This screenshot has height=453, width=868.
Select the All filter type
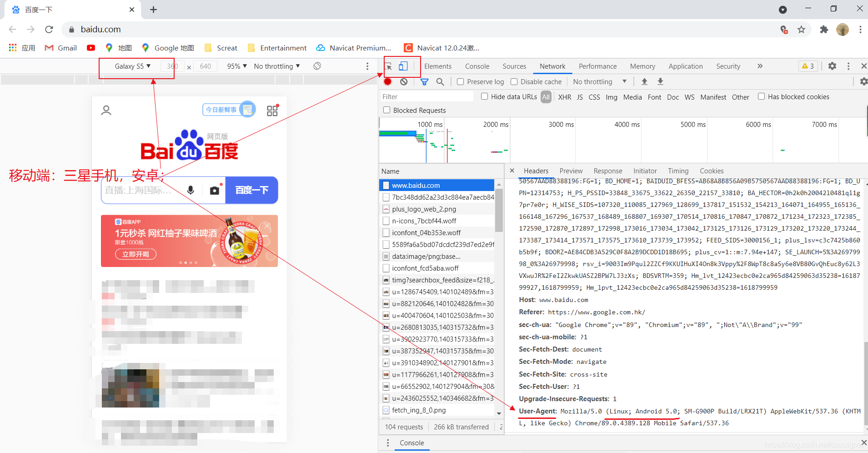546,97
